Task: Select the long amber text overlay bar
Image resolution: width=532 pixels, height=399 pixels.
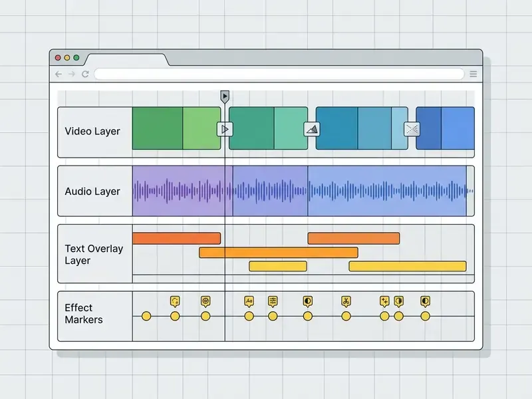Action: pos(279,253)
